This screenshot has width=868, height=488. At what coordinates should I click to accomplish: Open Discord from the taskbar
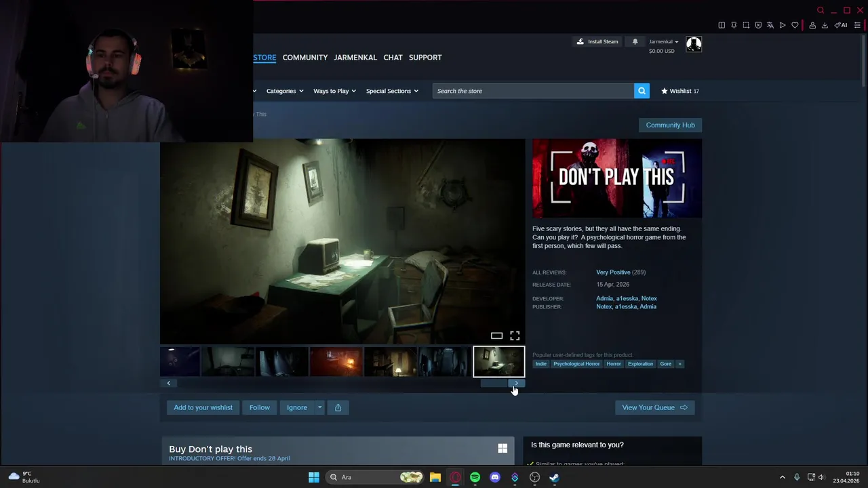pos(495,477)
